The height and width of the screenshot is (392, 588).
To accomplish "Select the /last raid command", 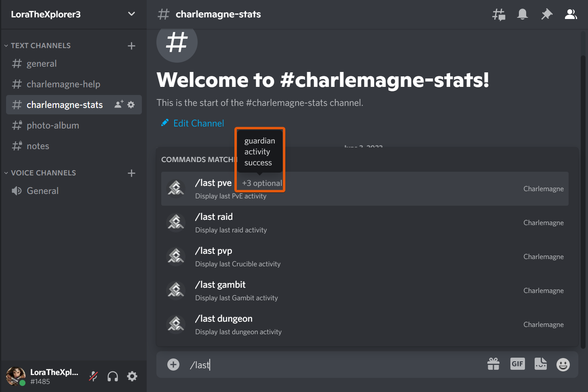I will click(x=365, y=223).
